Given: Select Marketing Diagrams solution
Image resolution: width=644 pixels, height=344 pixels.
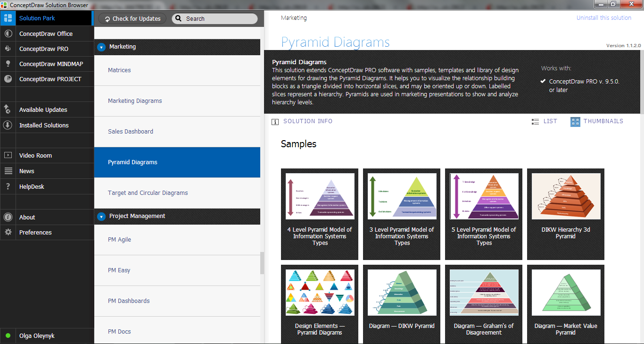Looking at the screenshot, I should tap(177, 101).
